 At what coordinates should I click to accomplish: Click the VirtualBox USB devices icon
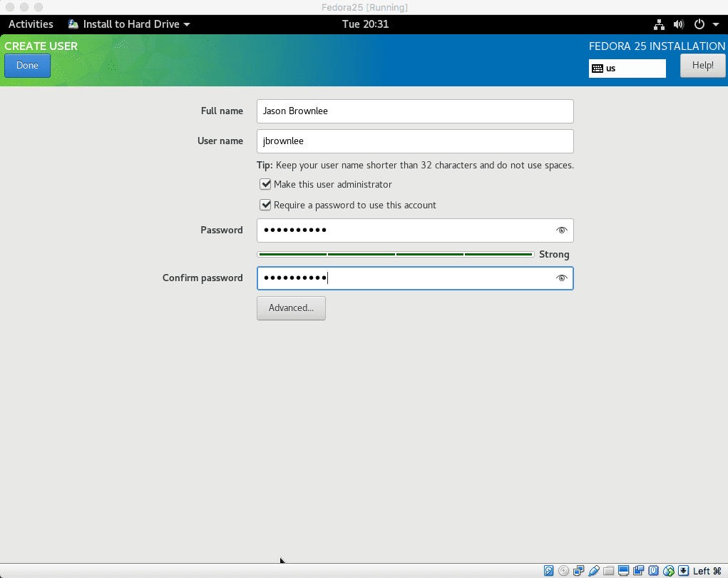(593, 571)
